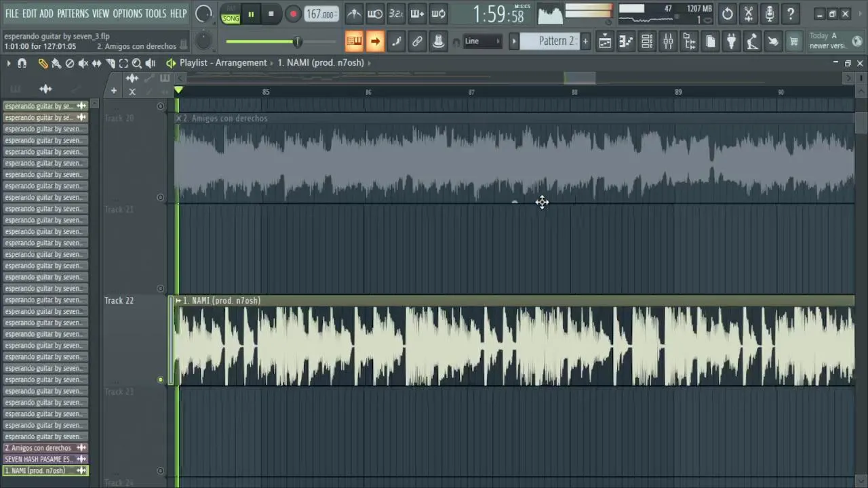Click the question mark help icon
This screenshot has height=488, width=868.
791,14
